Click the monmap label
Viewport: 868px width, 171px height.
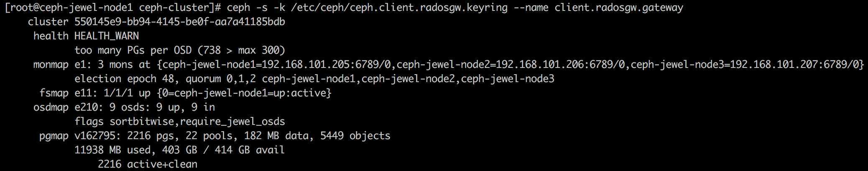pos(51,65)
